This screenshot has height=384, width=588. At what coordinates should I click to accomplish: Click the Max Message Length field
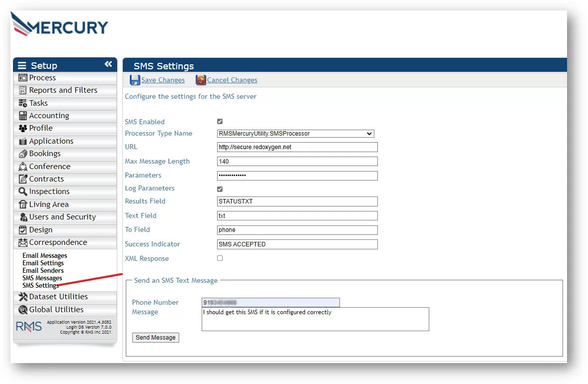[297, 162]
